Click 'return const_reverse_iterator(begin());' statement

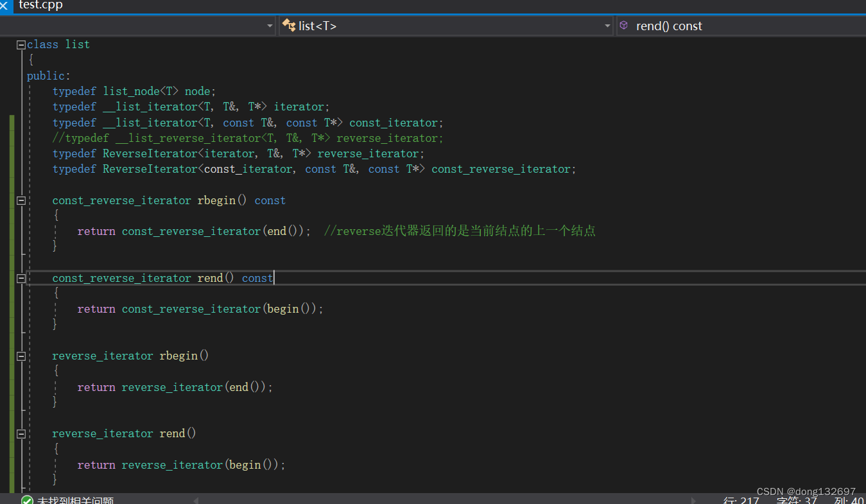200,309
